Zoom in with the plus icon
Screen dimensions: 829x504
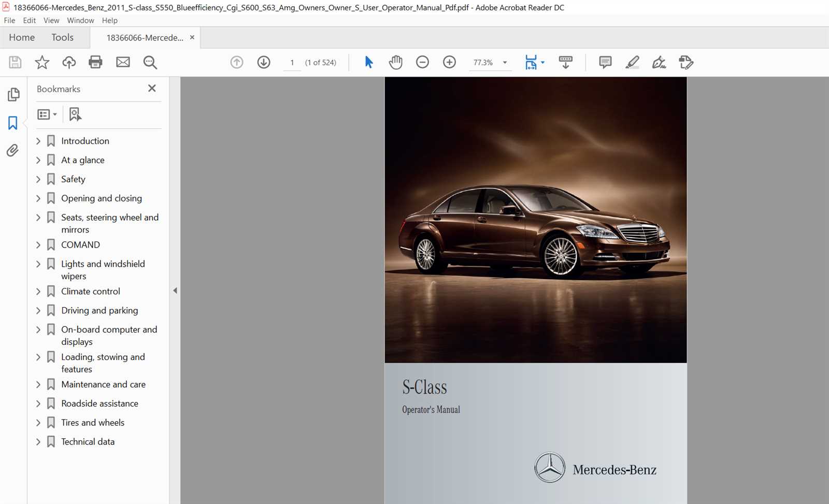450,63
